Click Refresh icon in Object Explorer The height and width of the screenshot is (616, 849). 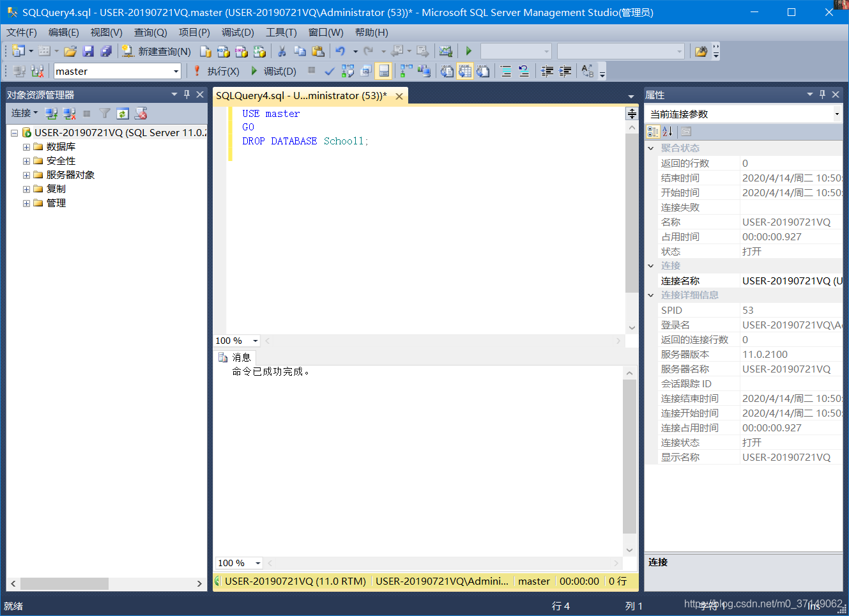pos(123,113)
